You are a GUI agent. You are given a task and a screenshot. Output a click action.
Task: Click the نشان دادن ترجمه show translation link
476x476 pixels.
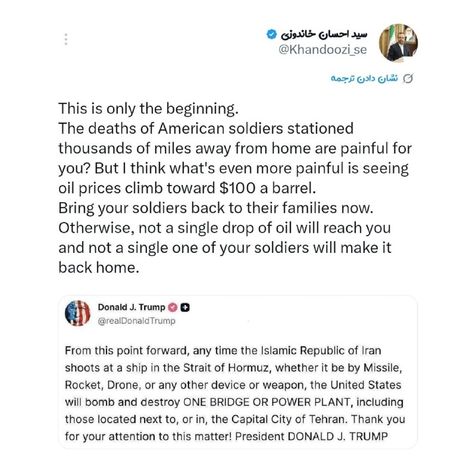[x=364, y=79]
